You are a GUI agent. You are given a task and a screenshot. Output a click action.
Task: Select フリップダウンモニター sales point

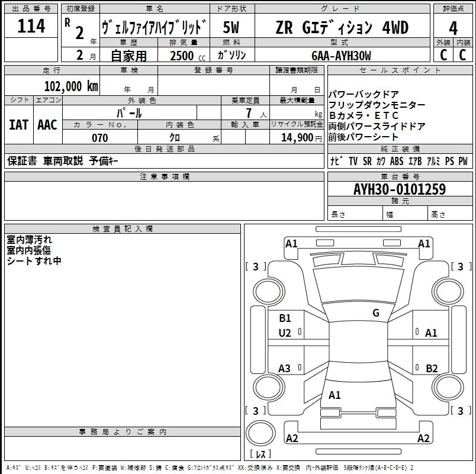(377, 105)
